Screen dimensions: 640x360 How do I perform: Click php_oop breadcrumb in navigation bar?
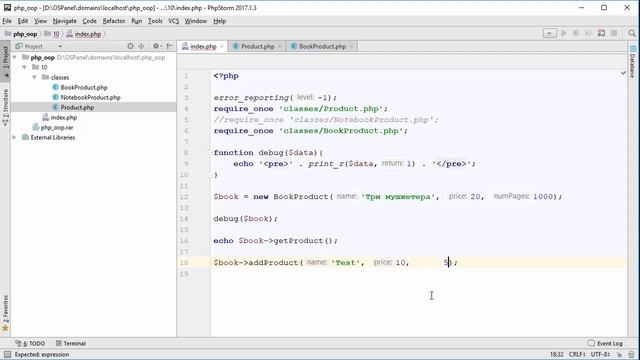click(x=21, y=34)
